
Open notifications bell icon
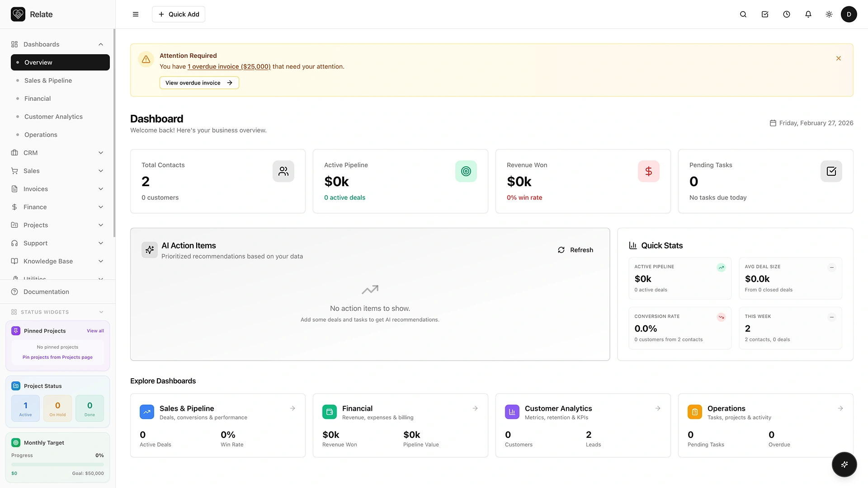pyautogui.click(x=808, y=14)
